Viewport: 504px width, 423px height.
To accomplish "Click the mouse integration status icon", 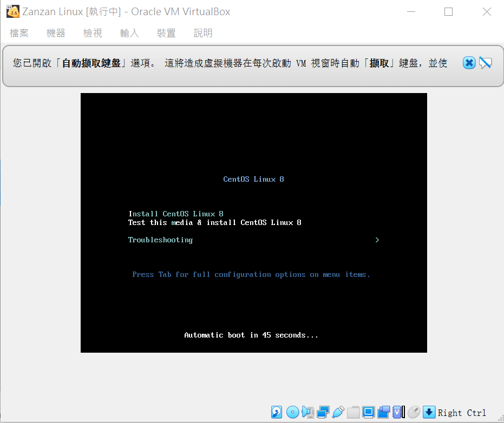I will 414,412.
